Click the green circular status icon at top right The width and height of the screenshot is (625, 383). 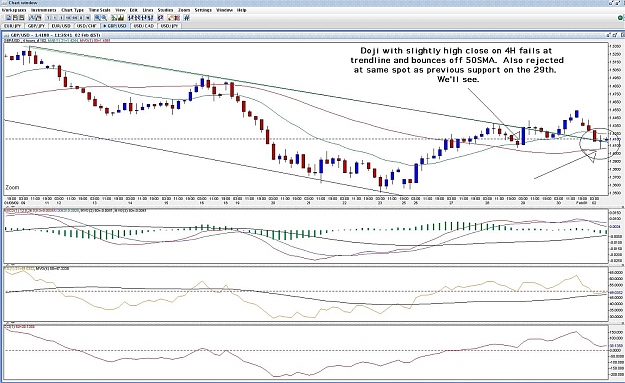point(621,18)
